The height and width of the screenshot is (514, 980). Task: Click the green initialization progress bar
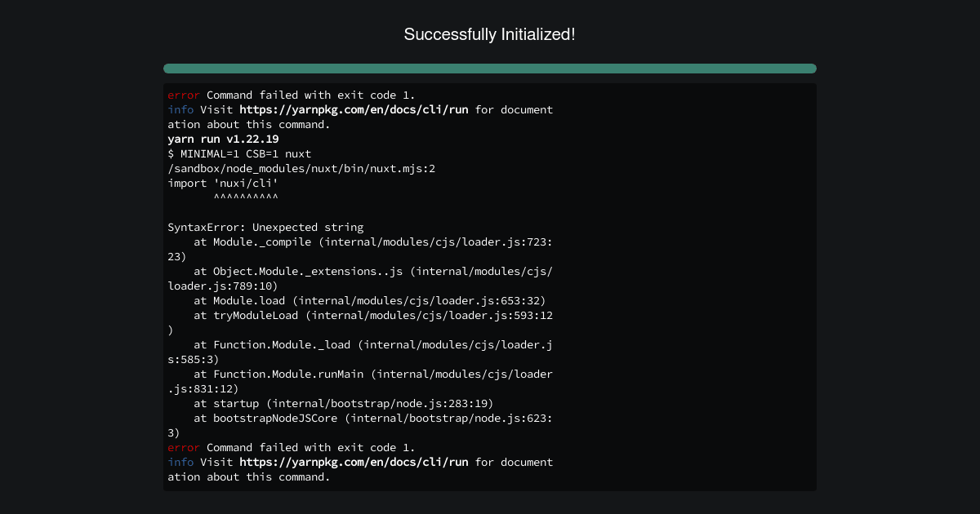tap(490, 69)
